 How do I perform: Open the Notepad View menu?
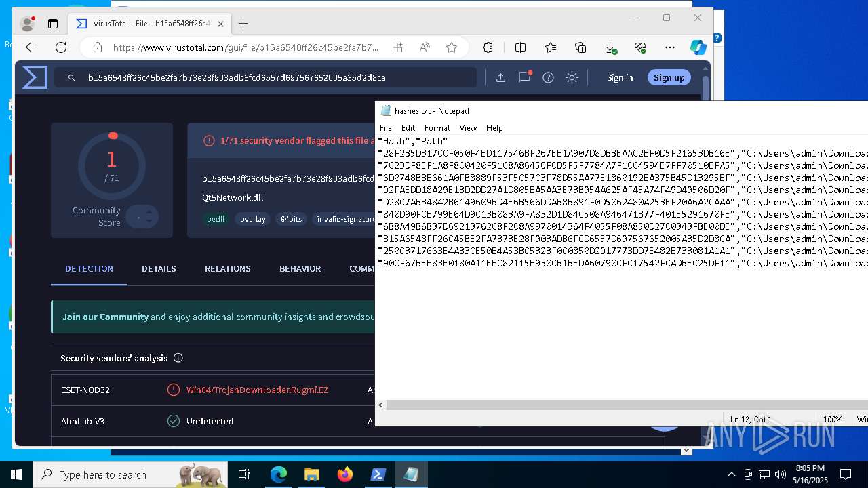(x=468, y=127)
